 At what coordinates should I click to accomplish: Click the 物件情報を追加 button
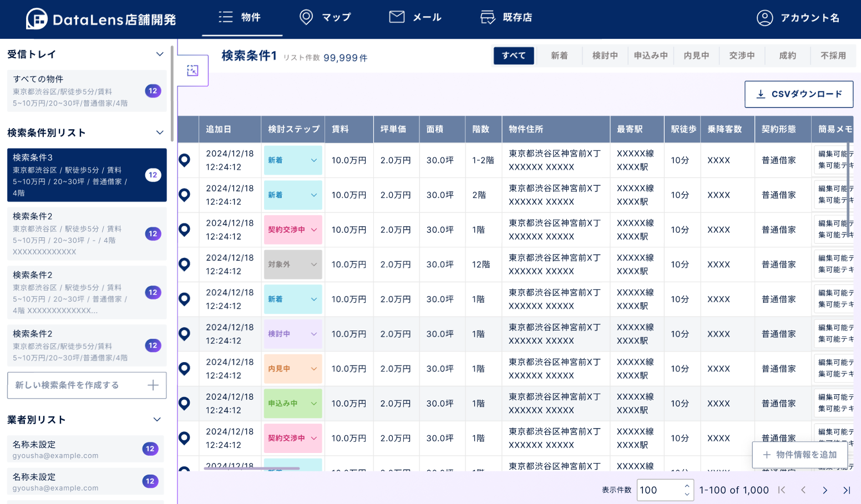[799, 455]
